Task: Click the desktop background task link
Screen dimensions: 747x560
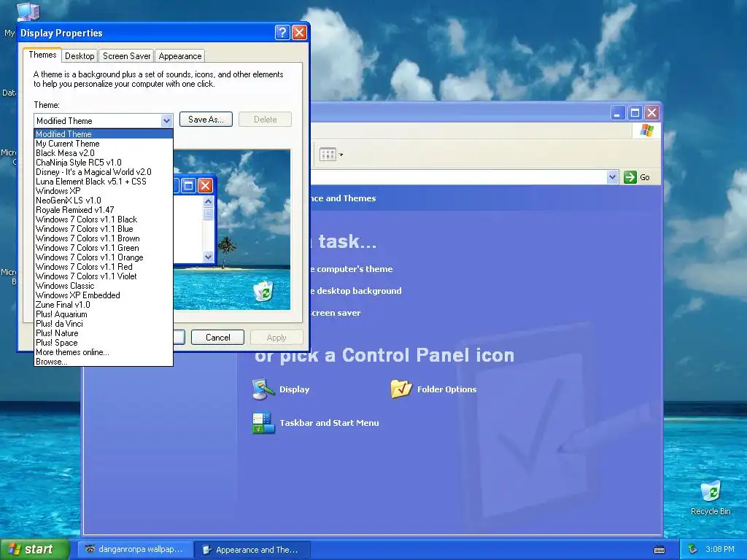Action: click(355, 291)
